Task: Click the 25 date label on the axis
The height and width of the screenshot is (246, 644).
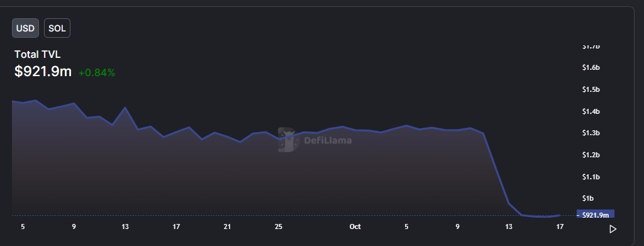Action: 279,226
